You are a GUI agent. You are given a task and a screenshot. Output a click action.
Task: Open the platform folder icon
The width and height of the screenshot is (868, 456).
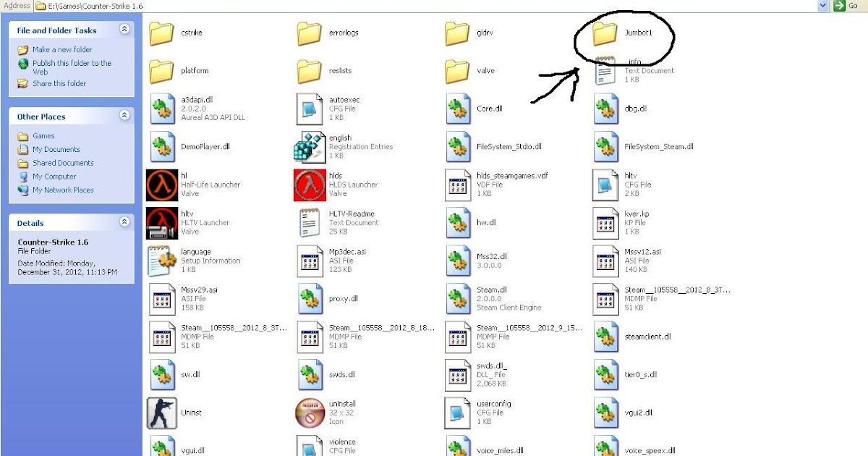point(161,71)
